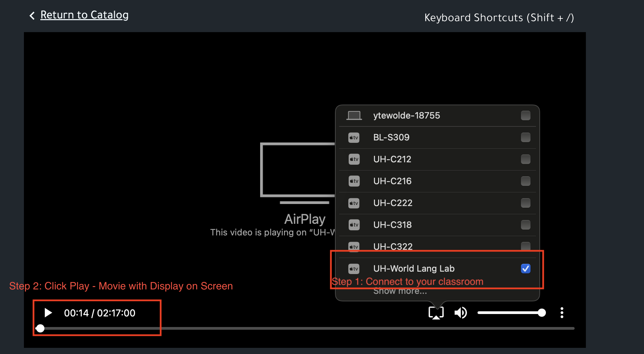Open the AirPlay device picker icon
This screenshot has height=354, width=644.
[x=436, y=313]
